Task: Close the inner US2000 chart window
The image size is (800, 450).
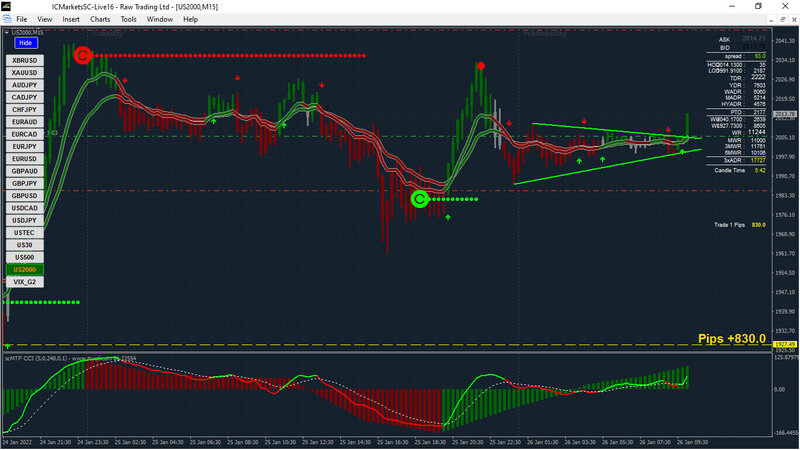Action: 794,19
